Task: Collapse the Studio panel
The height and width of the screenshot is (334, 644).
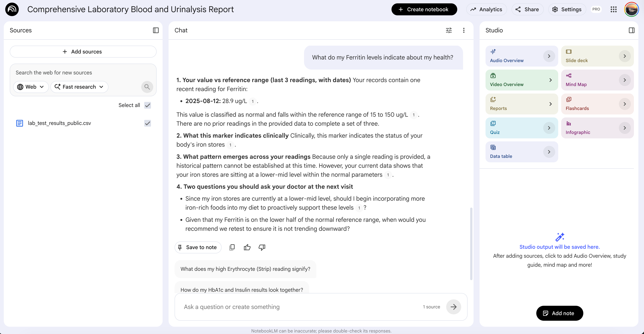Action: 631,30
